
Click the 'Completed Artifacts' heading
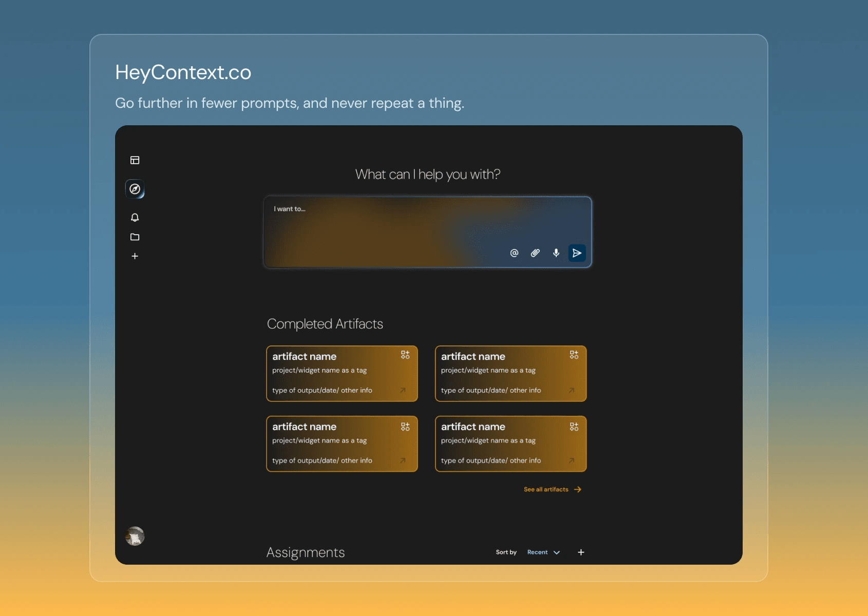click(325, 324)
